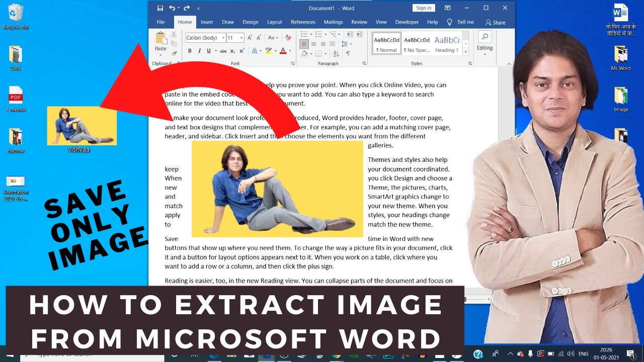Toggle Bold formatting
This screenshot has height=362, width=644.
(190, 51)
